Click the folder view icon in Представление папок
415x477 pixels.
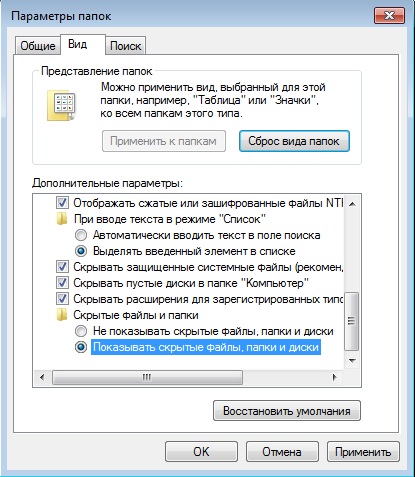[61, 106]
